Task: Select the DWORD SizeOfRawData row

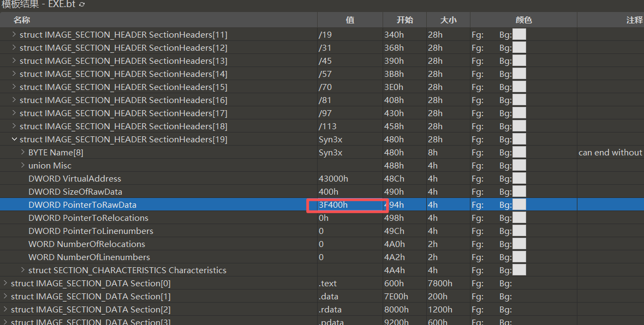Action: 75,192
